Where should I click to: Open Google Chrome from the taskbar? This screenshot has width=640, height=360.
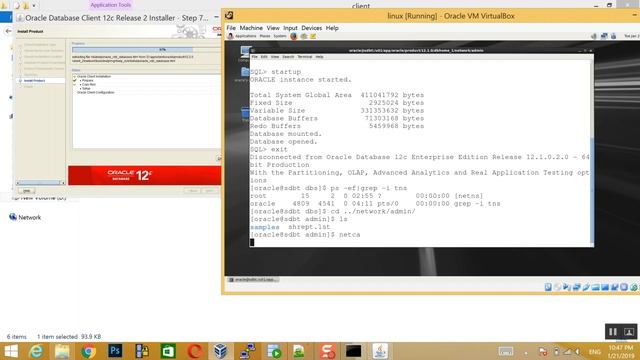coord(88,351)
